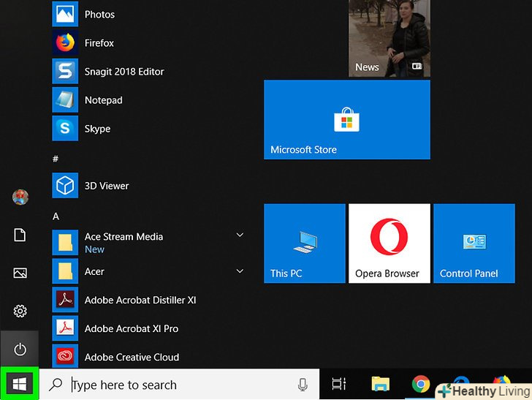Jump to the letter A section header
This screenshot has width=532, height=400.
(x=56, y=216)
